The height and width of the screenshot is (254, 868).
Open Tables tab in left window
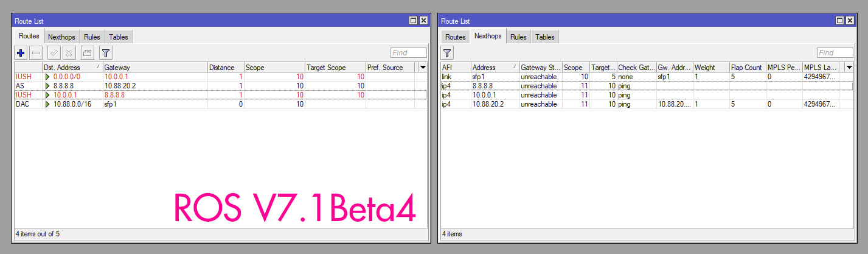pyautogui.click(x=119, y=37)
